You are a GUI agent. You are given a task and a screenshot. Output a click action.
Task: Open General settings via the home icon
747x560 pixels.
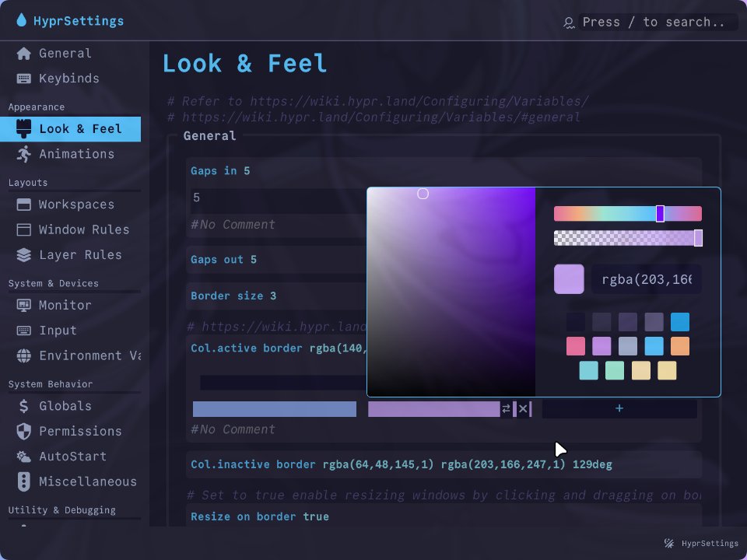pos(24,54)
